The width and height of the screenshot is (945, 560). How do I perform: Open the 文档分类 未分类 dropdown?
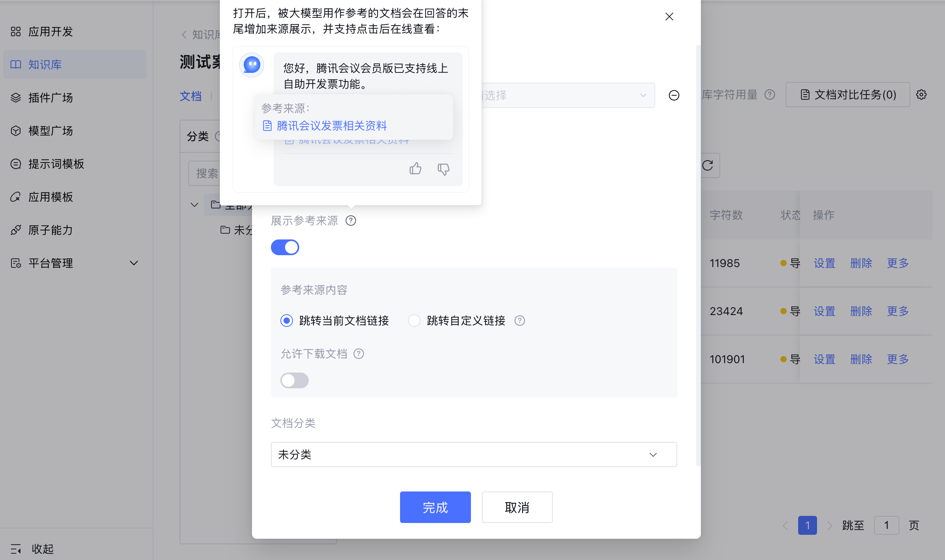point(474,454)
